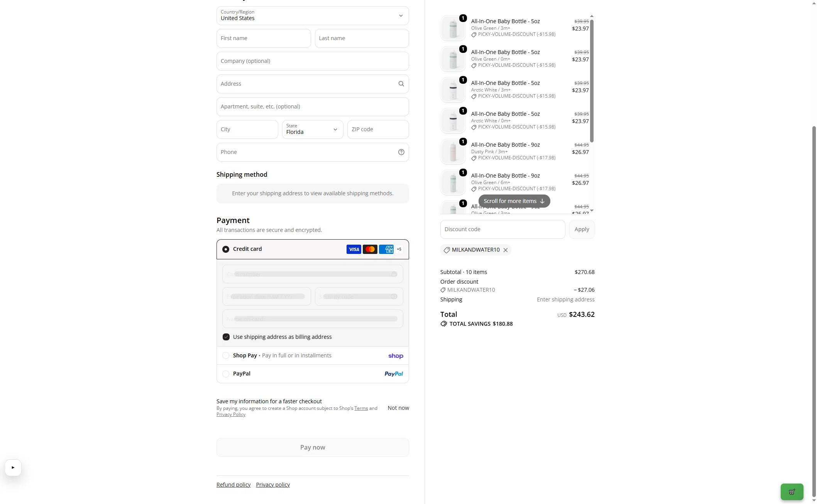The width and height of the screenshot is (817, 504).
Task: Click the Pay now button
Action: click(313, 447)
